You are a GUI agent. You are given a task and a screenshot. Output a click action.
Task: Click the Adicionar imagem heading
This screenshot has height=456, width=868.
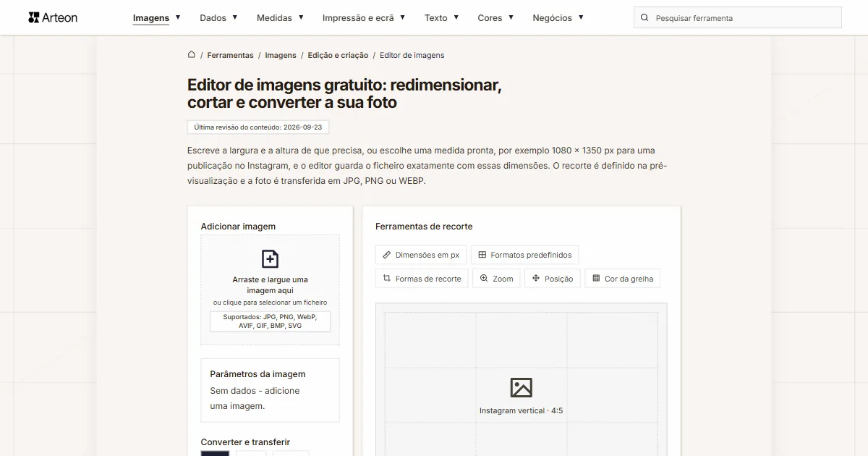pos(238,227)
